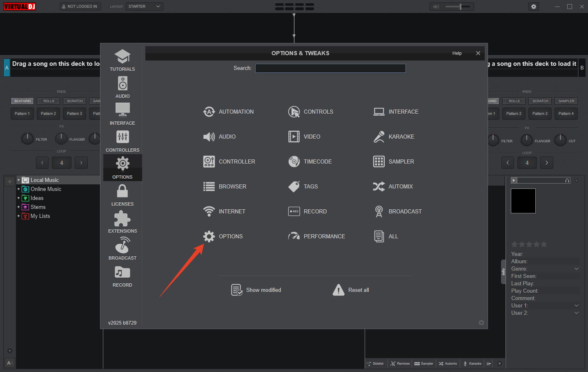The height and width of the screenshot is (372, 588).
Task: Open the Extensions puzzle piece section
Action: coord(122,222)
